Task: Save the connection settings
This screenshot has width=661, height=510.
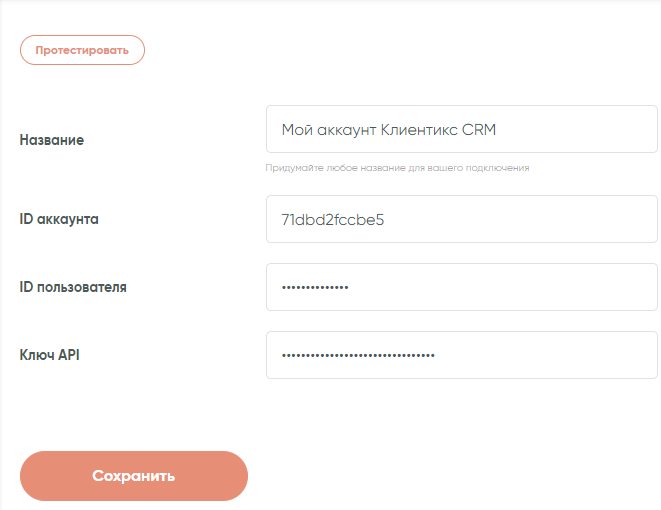Action: [x=134, y=476]
